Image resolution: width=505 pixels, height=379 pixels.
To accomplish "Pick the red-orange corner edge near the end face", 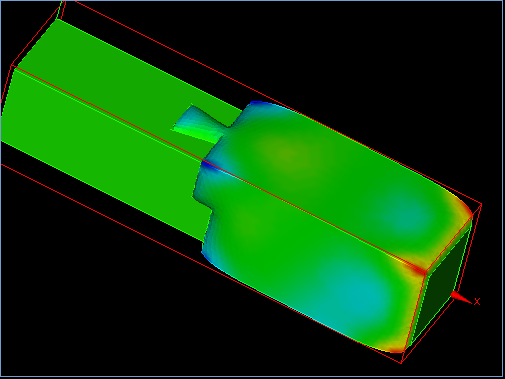I will [x=416, y=268].
